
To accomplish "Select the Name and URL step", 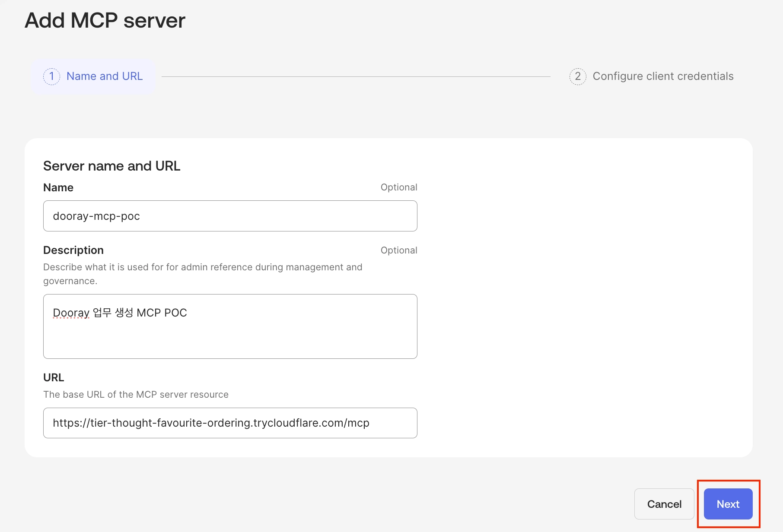I will (x=93, y=76).
